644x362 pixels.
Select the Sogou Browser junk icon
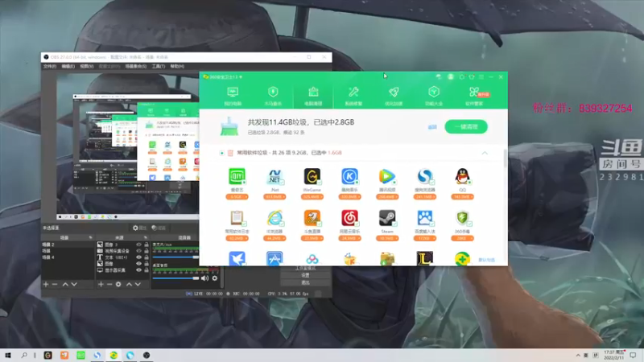[x=425, y=176]
